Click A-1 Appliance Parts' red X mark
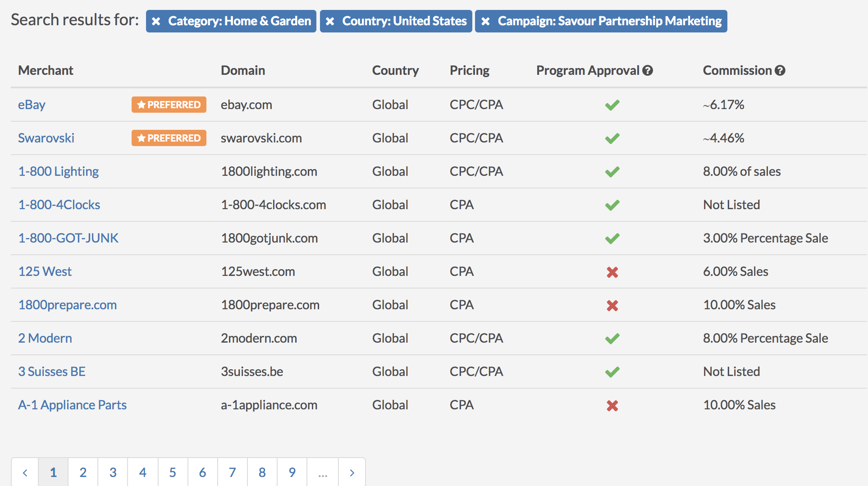 coord(612,405)
